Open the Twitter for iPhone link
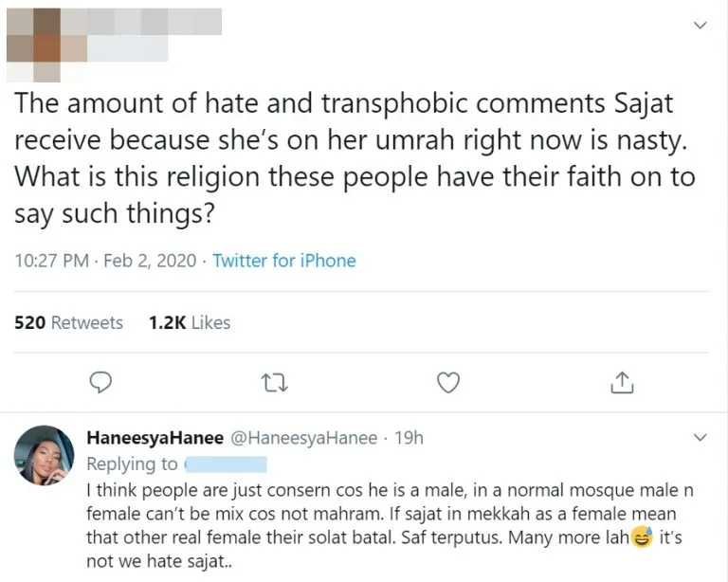Image resolution: width=728 pixels, height=582 pixels. click(x=284, y=261)
